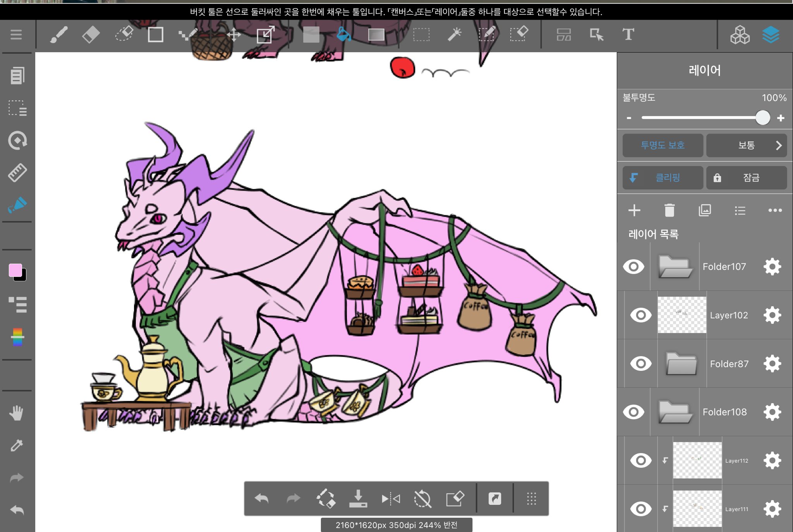793x532 pixels.
Task: Pick the Magic Wand selection tool
Action: pyautogui.click(x=455, y=35)
